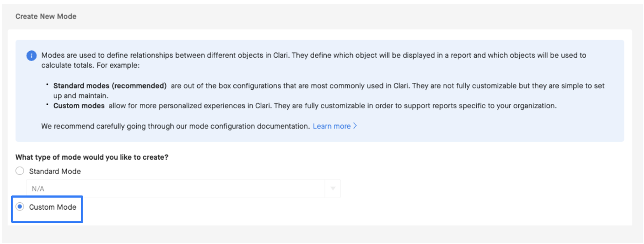
Task: Open the Learn more documentation link
Action: point(332,126)
